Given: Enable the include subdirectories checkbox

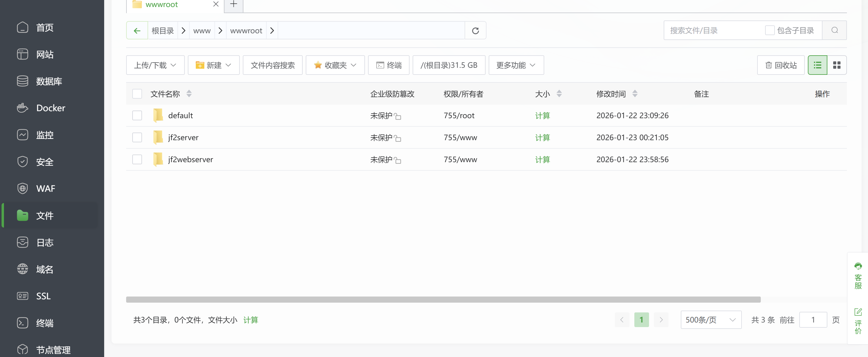Looking at the screenshot, I should point(769,30).
